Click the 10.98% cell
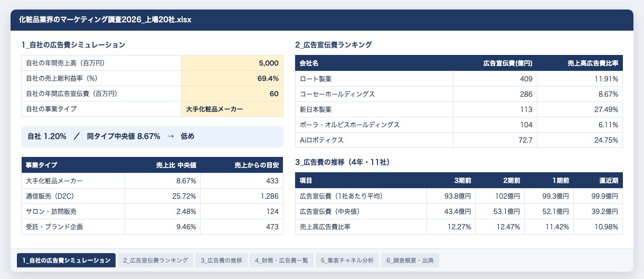Image resolution: width=644 pixels, height=279 pixels. 598,227
